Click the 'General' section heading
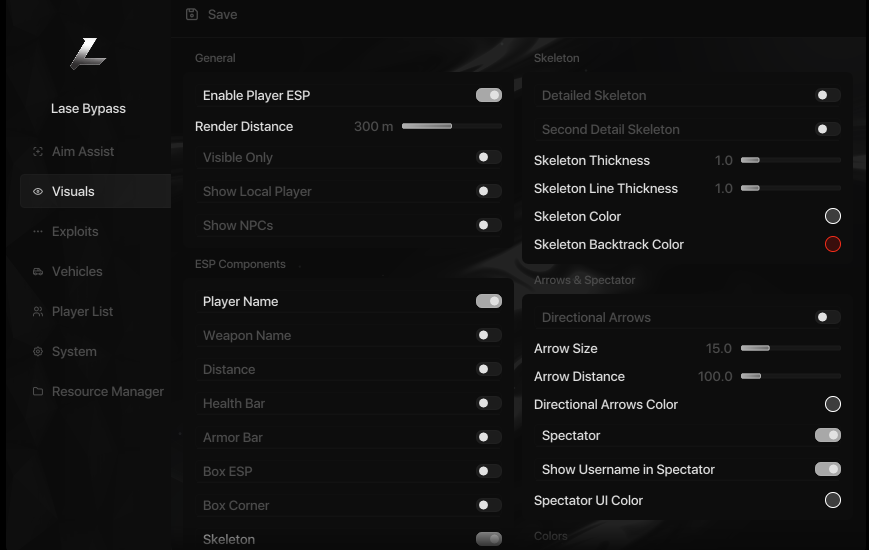 point(215,58)
